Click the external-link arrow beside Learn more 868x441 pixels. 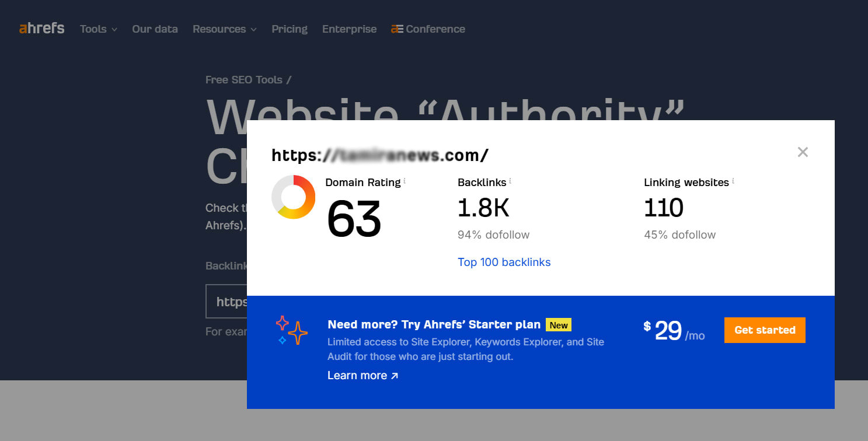pos(396,375)
